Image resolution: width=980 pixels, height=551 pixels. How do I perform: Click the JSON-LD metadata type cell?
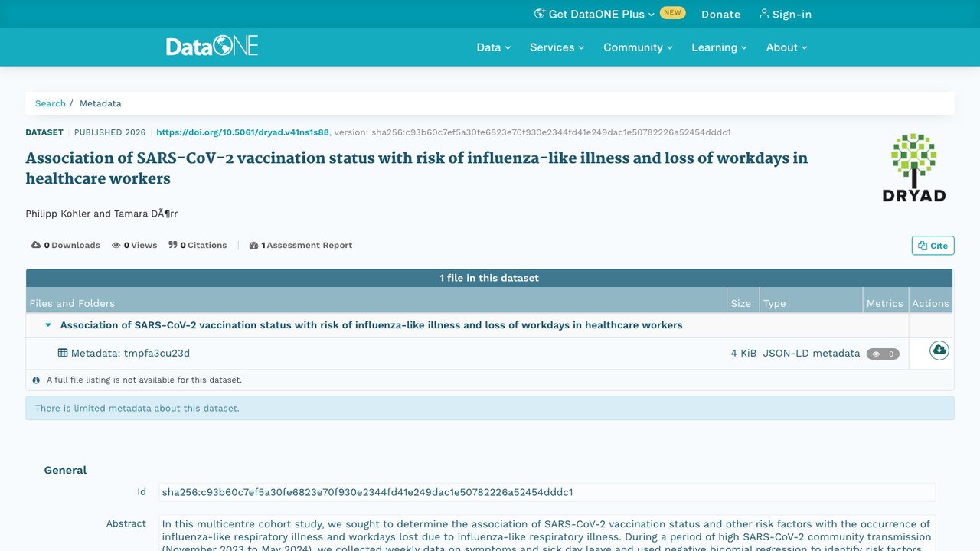tap(811, 354)
